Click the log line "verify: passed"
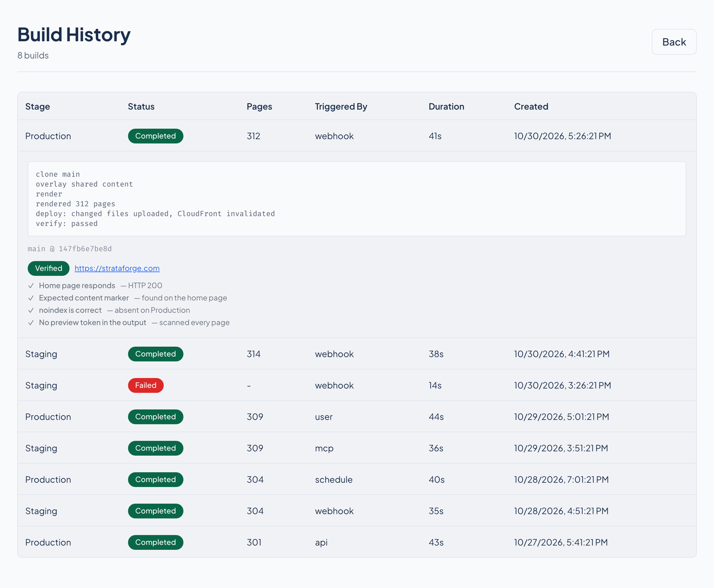 pos(67,224)
